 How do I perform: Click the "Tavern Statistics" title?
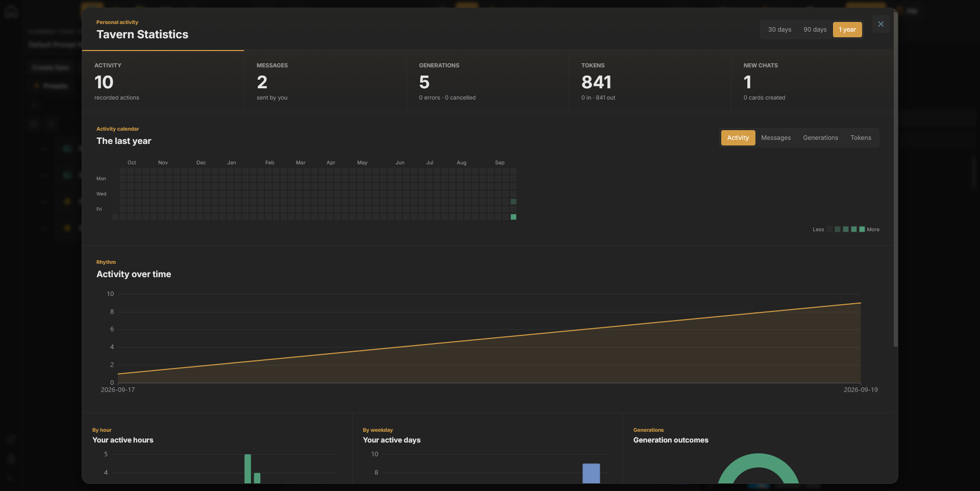pos(142,34)
